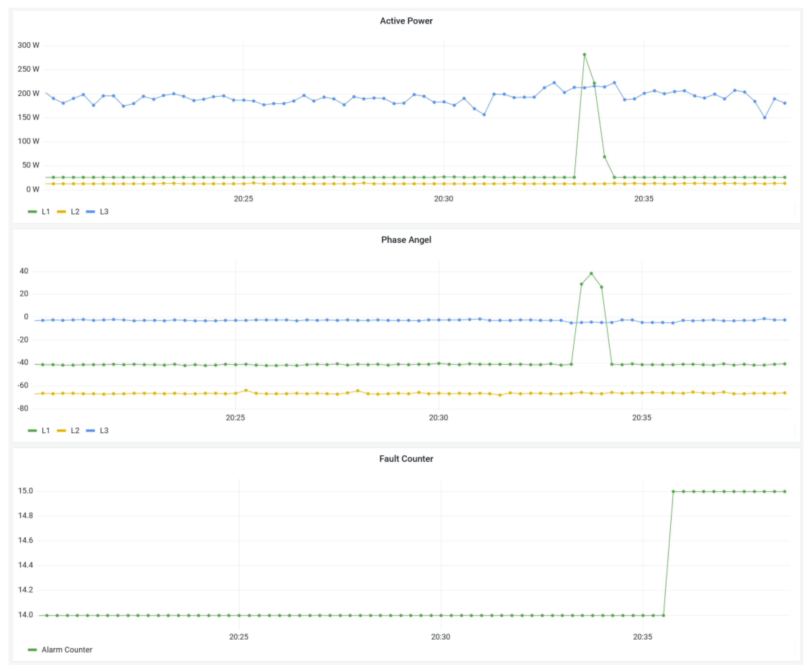Click the Alarm Counter legend label
The height and width of the screenshot is (672, 811).
pyautogui.click(x=67, y=650)
